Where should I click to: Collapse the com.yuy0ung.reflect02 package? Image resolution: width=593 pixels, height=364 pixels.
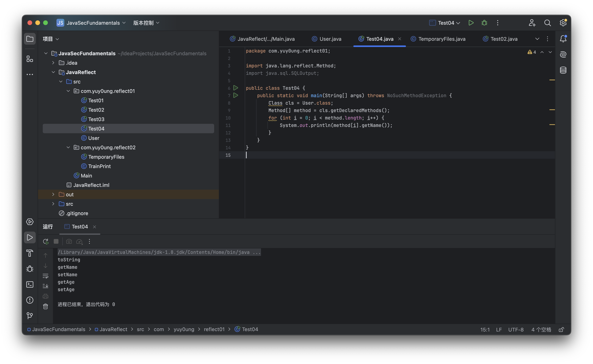68,147
